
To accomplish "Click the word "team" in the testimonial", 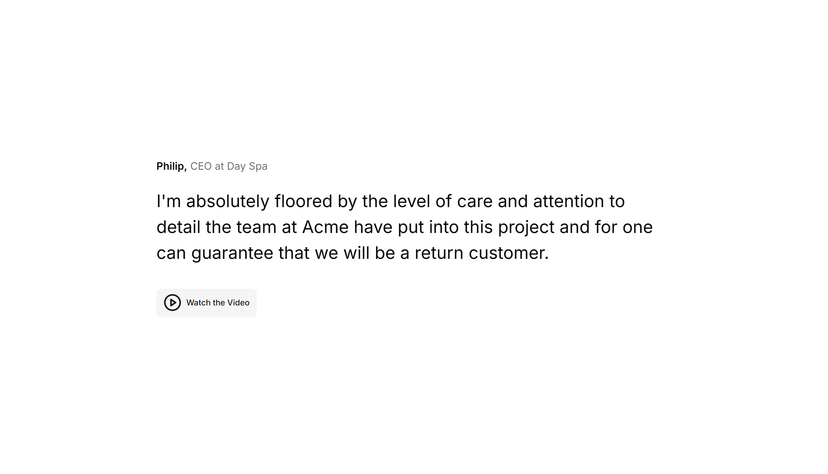I will pos(256,227).
